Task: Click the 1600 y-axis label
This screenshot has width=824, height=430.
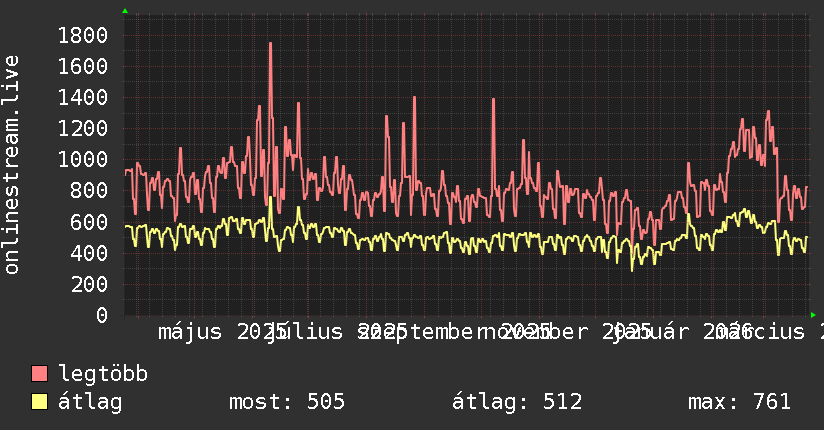Action: (x=83, y=67)
